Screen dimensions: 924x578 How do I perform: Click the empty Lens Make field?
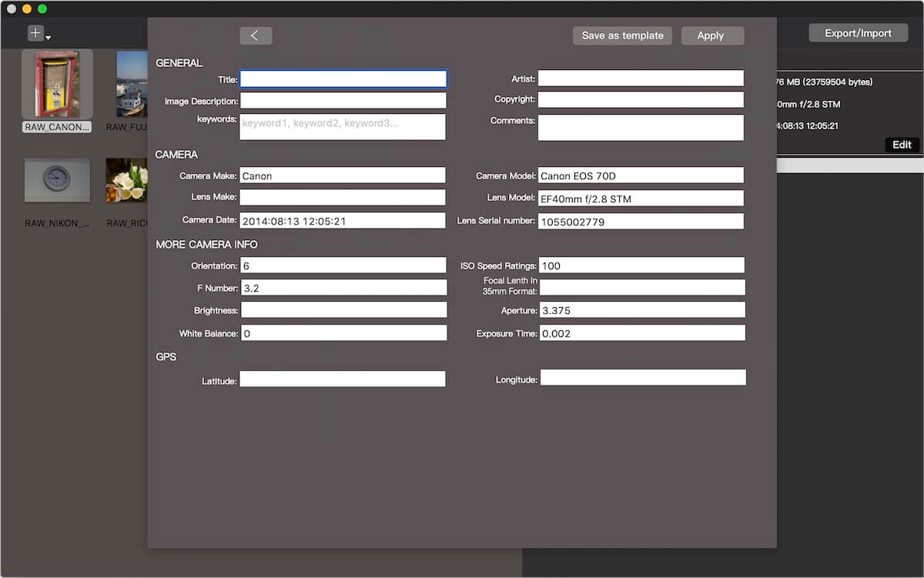tap(343, 198)
